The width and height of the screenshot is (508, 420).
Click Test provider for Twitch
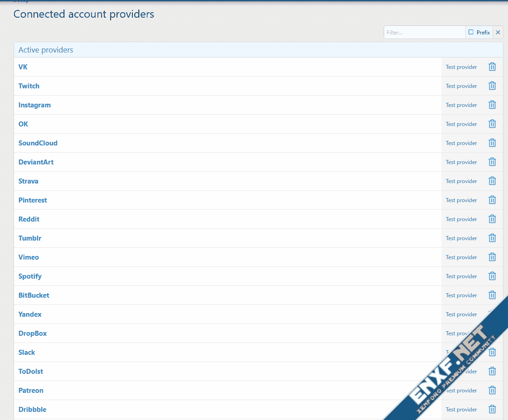461,86
